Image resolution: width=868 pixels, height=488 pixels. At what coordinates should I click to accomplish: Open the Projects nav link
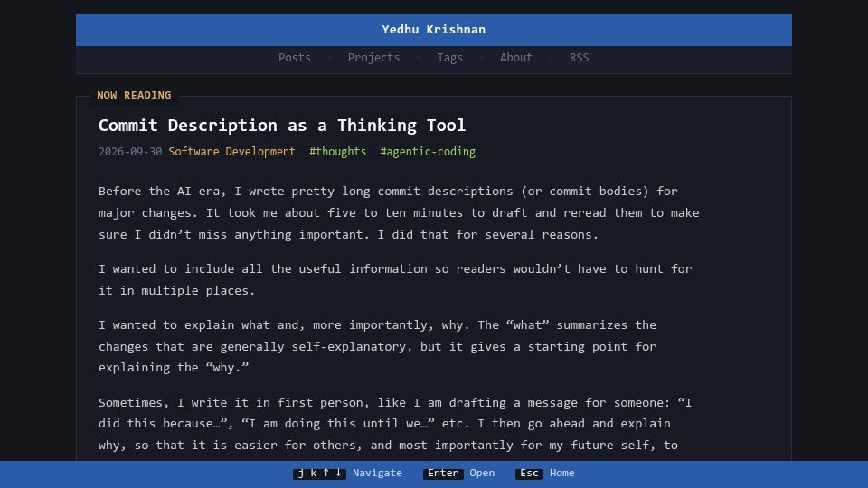point(373,58)
